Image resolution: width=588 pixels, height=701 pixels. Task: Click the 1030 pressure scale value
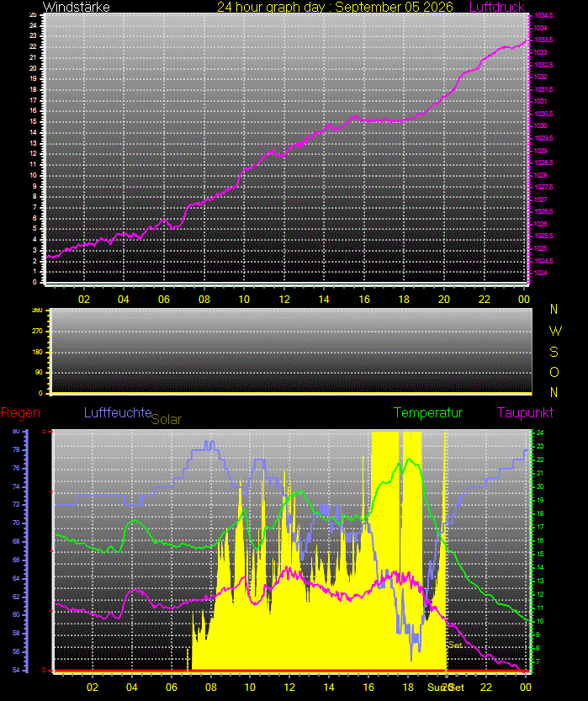coord(540,125)
